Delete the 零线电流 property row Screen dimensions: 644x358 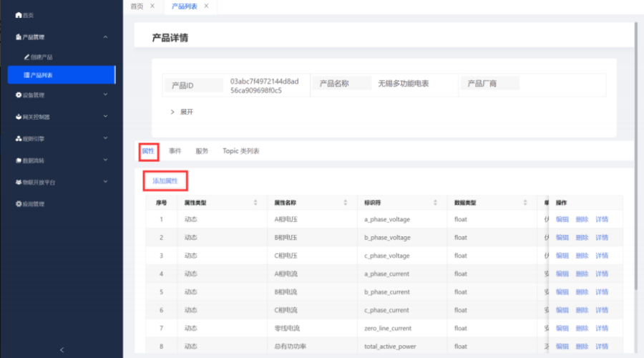coord(582,328)
